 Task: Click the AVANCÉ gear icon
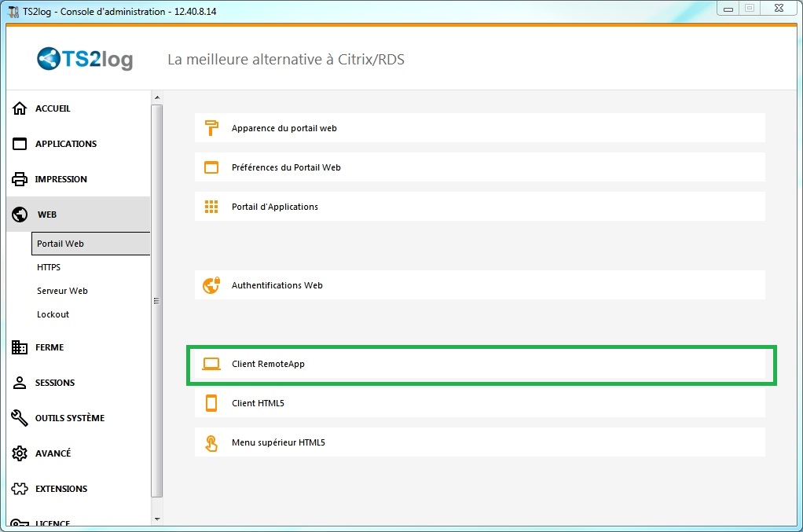(x=20, y=453)
